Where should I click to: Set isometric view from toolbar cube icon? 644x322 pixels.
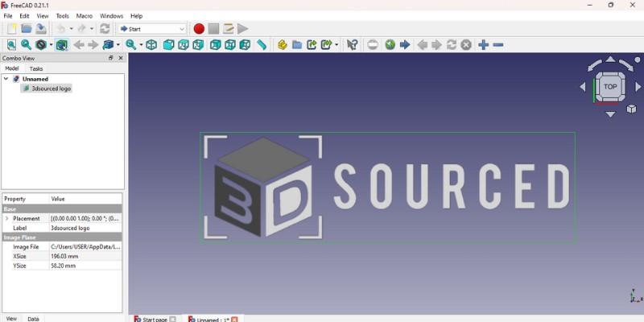(151, 45)
